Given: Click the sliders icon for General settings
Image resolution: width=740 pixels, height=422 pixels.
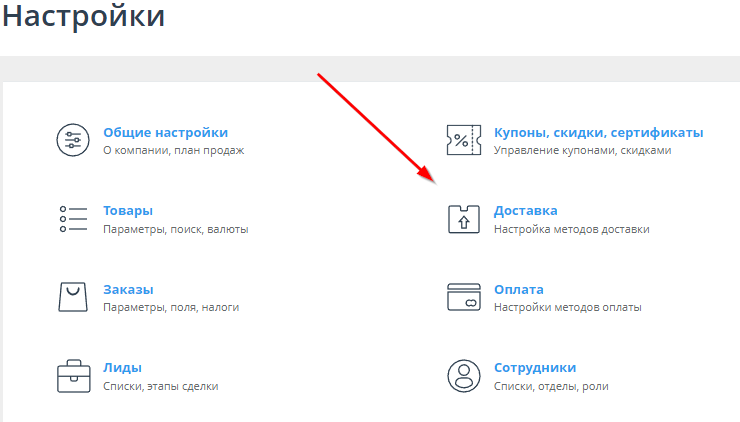Looking at the screenshot, I should (x=73, y=141).
